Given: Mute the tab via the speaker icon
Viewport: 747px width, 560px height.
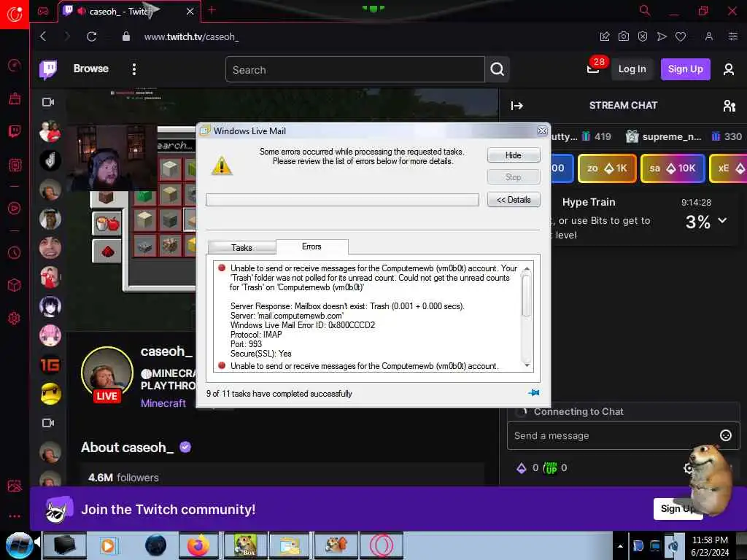Looking at the screenshot, I should pos(82,11).
